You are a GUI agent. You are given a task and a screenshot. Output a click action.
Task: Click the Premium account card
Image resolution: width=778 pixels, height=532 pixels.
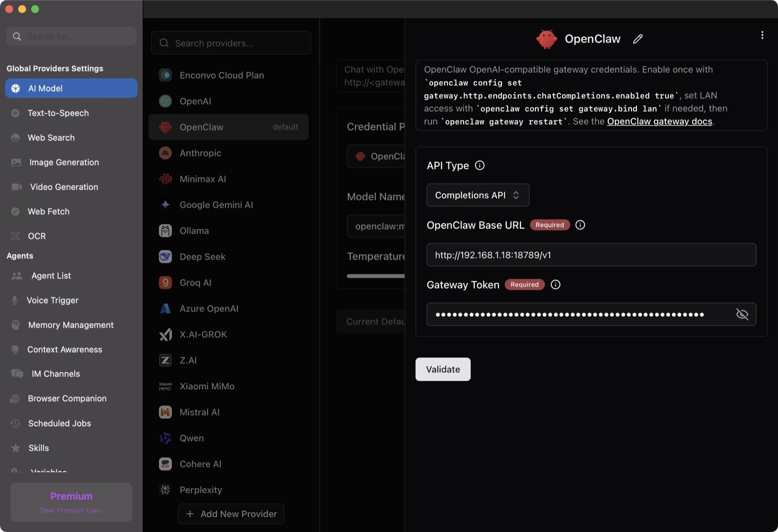coord(71,502)
